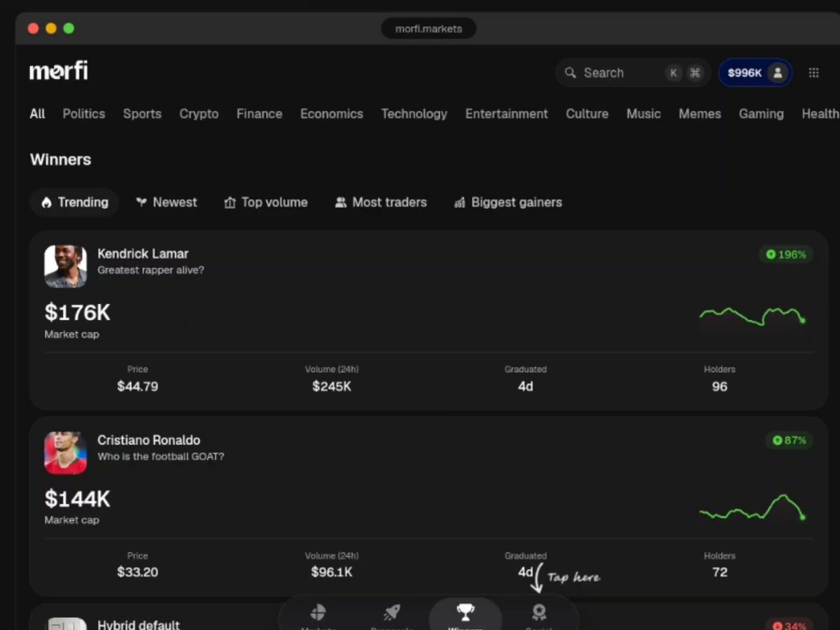Sort by Top volume

pos(266,202)
